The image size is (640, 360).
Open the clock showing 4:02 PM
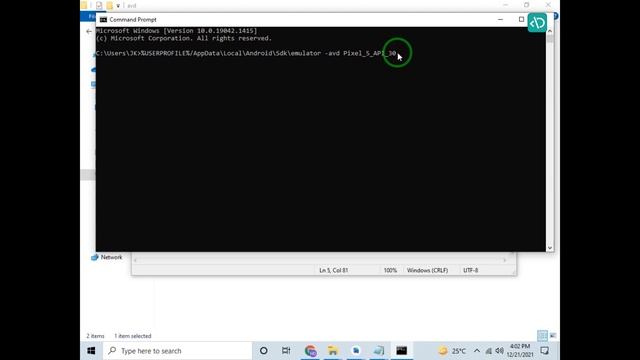[x=520, y=351]
